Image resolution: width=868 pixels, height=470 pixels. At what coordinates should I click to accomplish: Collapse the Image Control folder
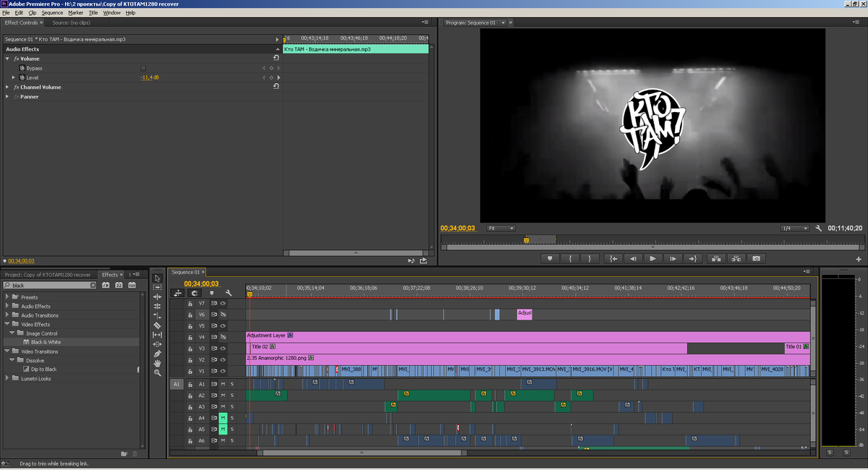click(13, 333)
